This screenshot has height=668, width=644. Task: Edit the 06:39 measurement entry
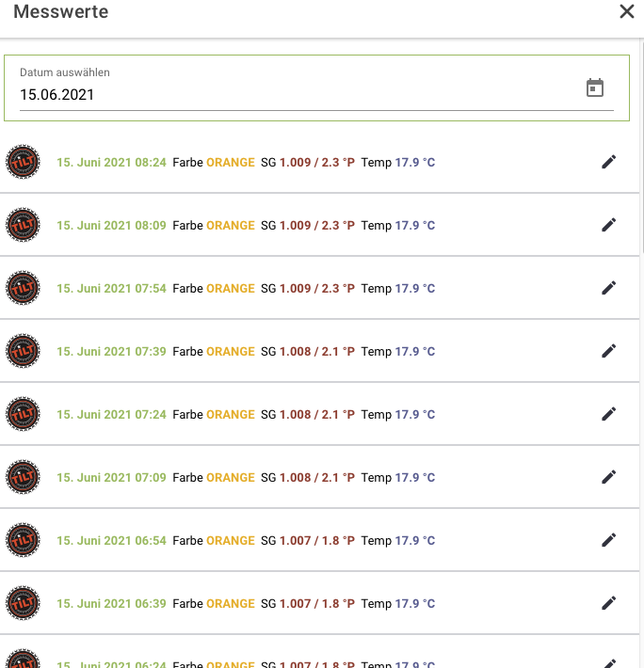(x=609, y=603)
